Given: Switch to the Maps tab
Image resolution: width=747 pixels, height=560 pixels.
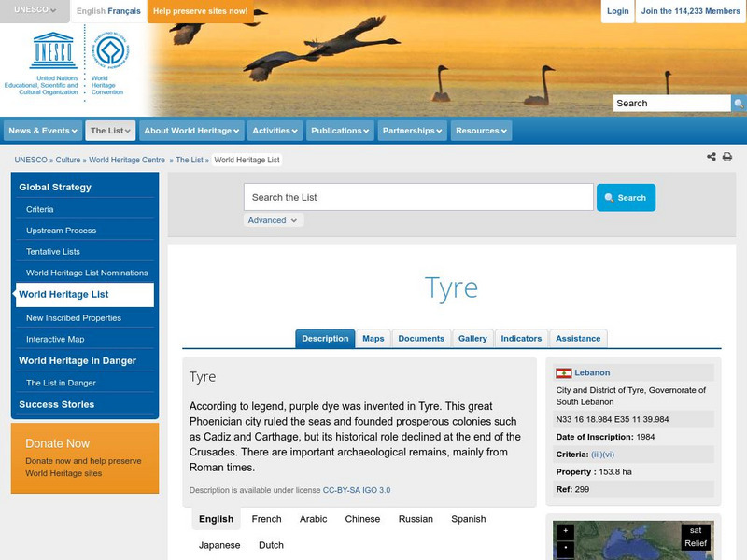Looking at the screenshot, I should point(373,339).
